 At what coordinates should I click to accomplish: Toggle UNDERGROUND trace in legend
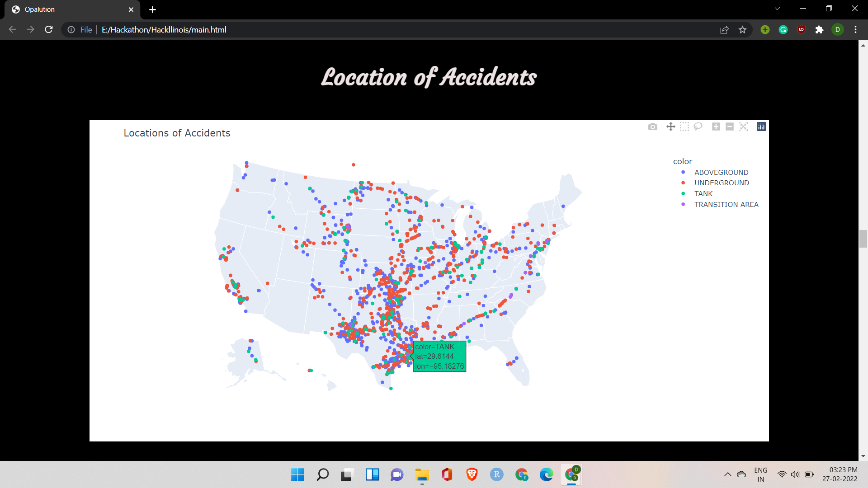click(722, 183)
